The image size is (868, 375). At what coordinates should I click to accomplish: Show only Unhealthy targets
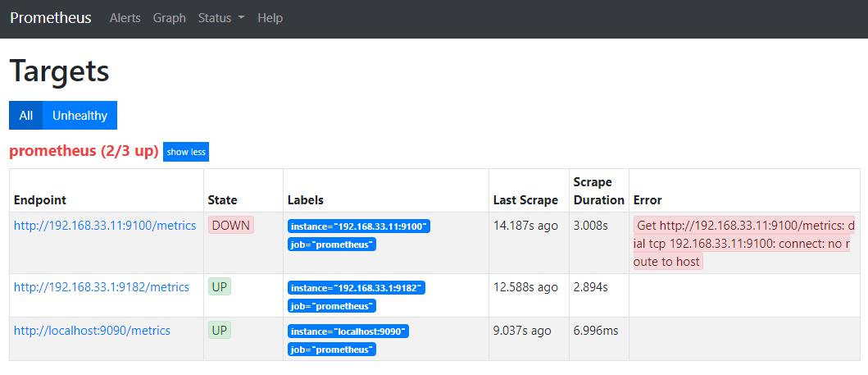[x=80, y=115]
